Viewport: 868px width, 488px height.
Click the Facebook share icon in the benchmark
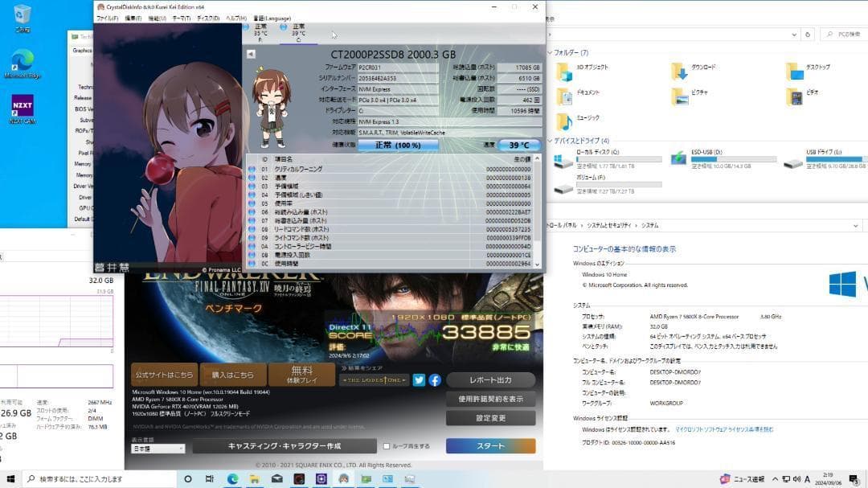435,379
